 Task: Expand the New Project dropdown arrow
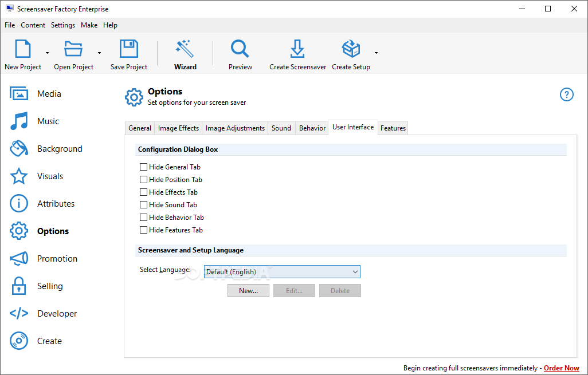[x=47, y=53]
